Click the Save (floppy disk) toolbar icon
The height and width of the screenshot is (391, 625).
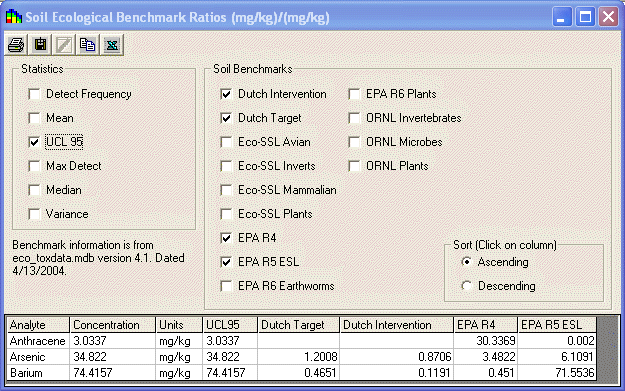40,45
